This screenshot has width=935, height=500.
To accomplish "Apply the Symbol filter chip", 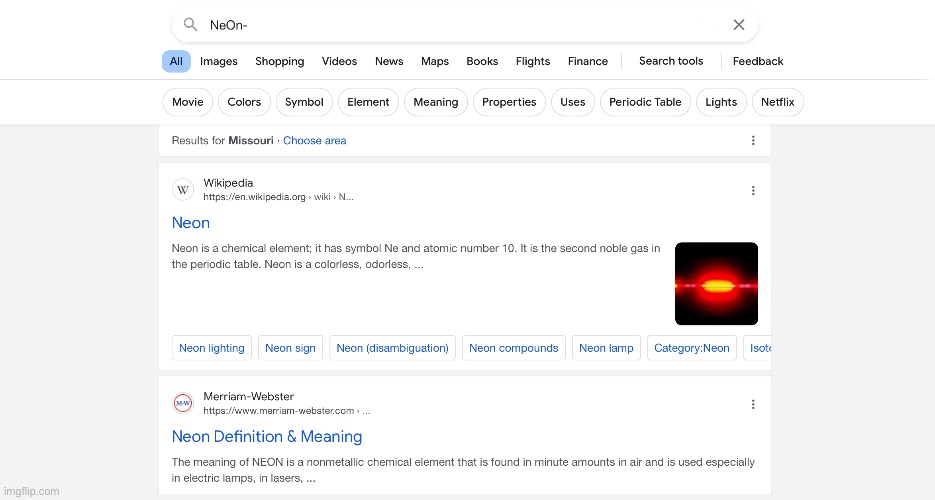I will point(304,102).
